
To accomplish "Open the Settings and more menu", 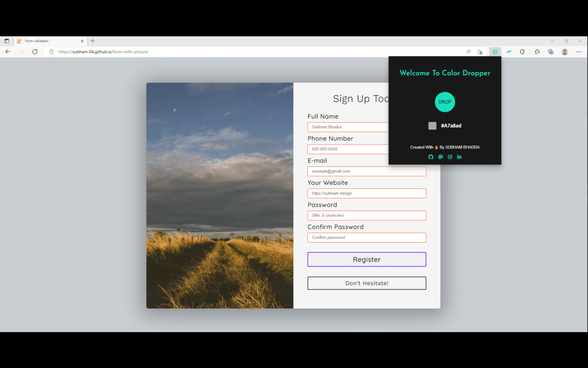I will (x=579, y=52).
